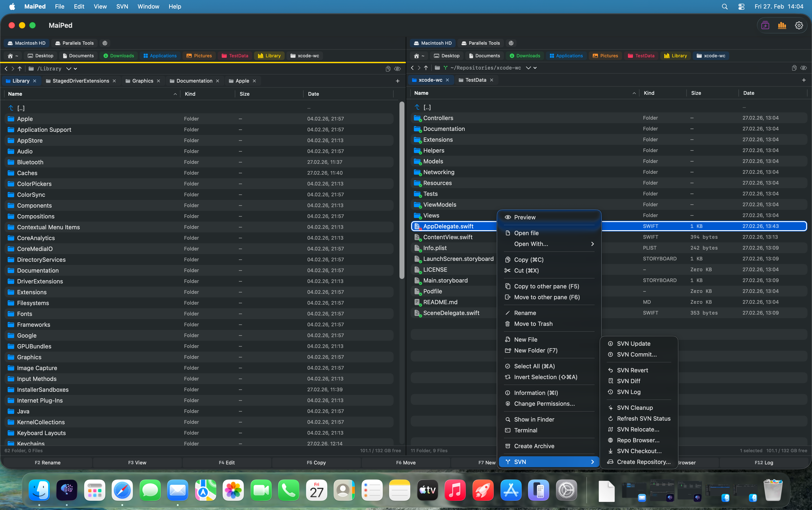Switch to the Graphics tab in left pane
Image resolution: width=812 pixels, height=510 pixels.
143,81
